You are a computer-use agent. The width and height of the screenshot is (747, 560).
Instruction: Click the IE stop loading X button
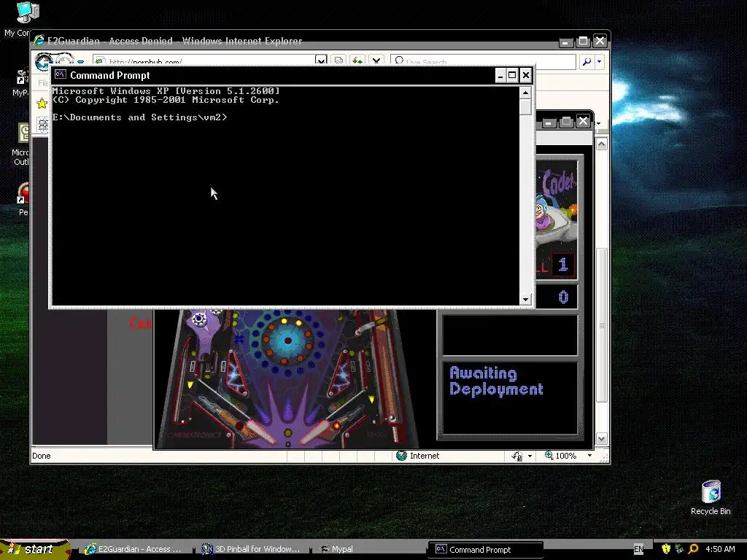(376, 61)
